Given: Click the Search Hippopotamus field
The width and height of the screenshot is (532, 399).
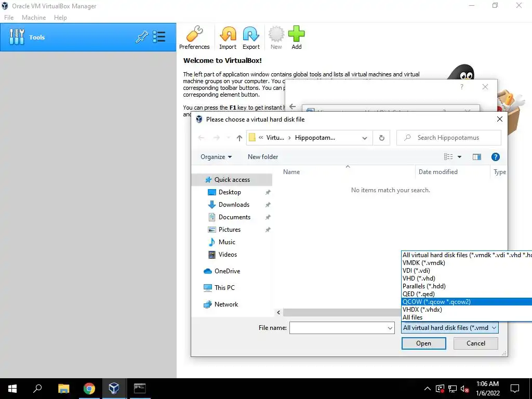Looking at the screenshot, I should [448, 138].
